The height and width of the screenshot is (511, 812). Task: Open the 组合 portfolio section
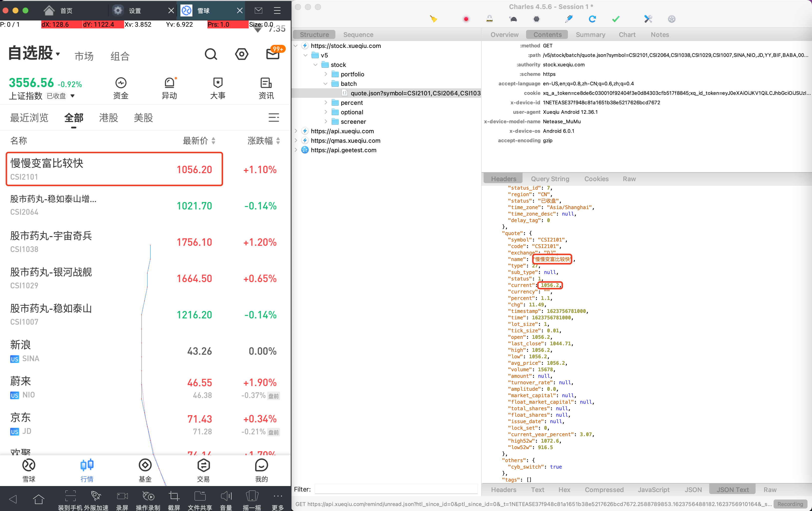tap(120, 56)
